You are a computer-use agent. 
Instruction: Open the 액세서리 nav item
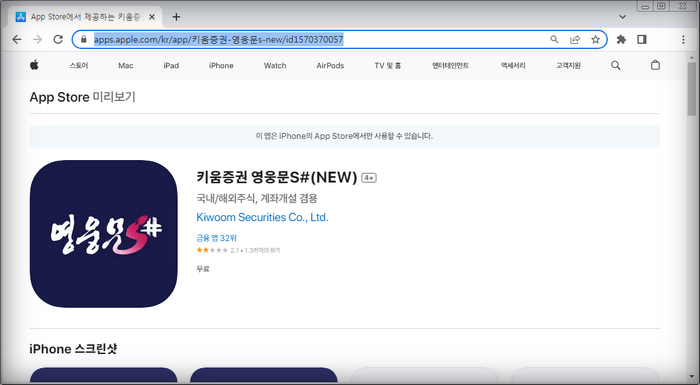(513, 66)
